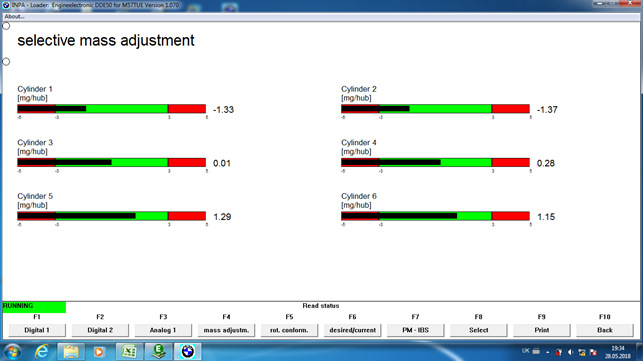Screen dimensions: 643x361
Task: Click the -1.33 value for Cylinder 1
Action: 223,110
